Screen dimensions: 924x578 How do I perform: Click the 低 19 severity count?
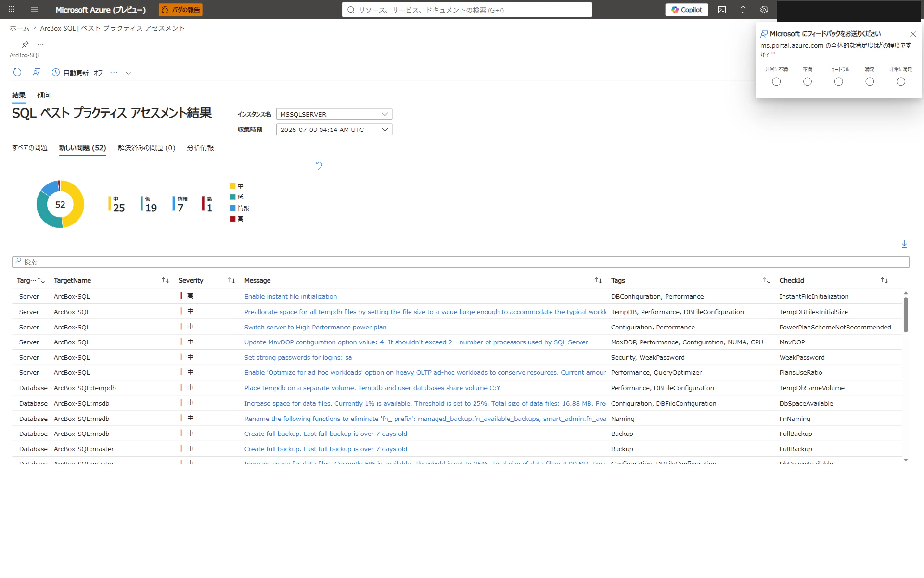click(x=149, y=204)
